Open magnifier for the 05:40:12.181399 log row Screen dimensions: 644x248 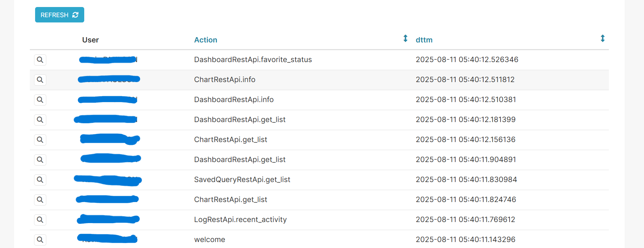[x=40, y=120]
